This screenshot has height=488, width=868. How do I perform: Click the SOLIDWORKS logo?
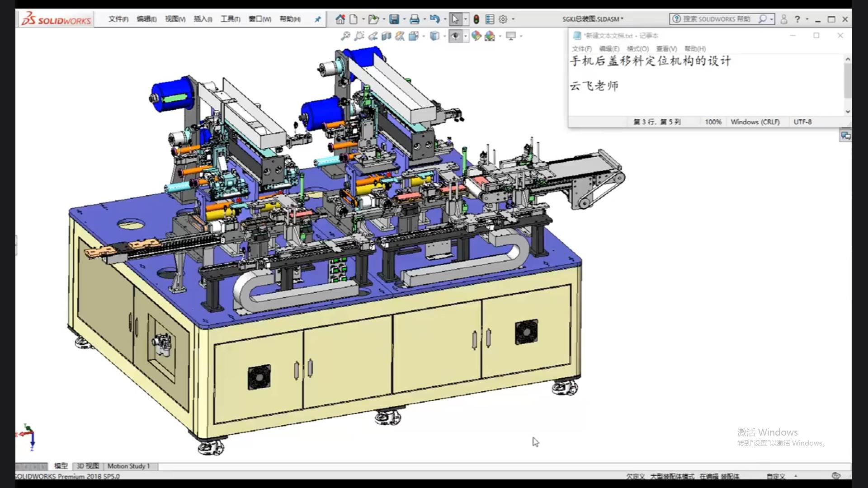coord(57,19)
